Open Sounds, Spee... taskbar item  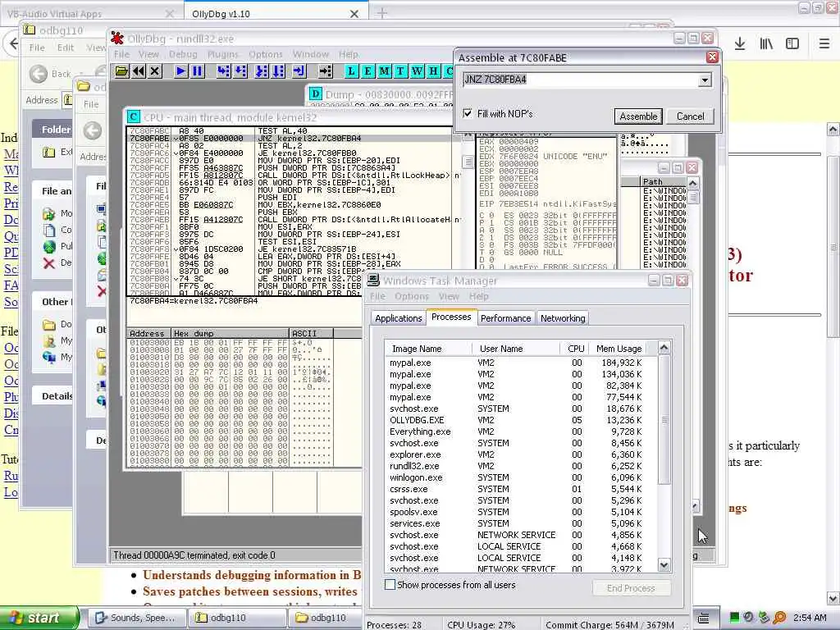(135, 618)
